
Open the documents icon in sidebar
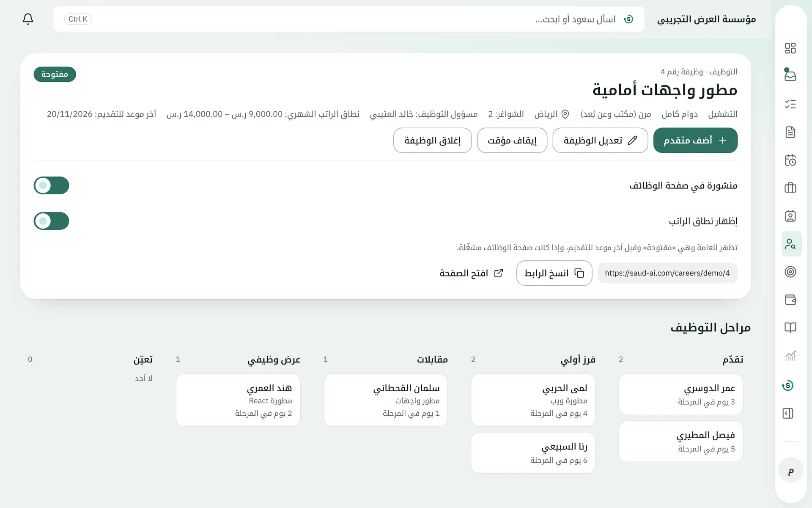tap(790, 132)
